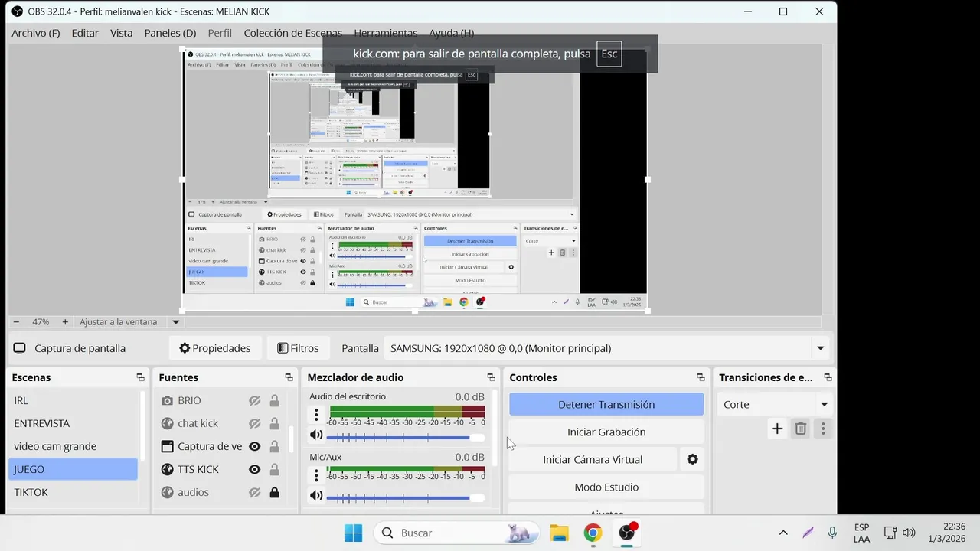Open the Vista menu
Image resolution: width=980 pixels, height=551 pixels.
click(x=121, y=33)
